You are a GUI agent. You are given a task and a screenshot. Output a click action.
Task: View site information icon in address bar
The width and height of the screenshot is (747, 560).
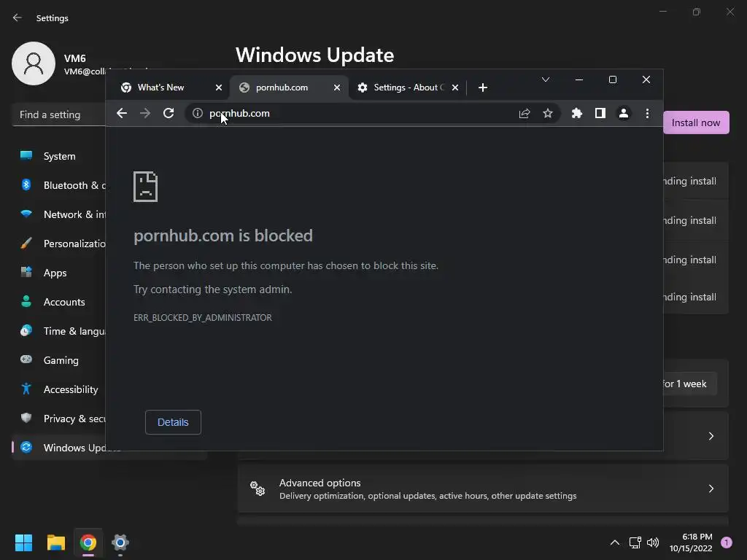tap(197, 113)
